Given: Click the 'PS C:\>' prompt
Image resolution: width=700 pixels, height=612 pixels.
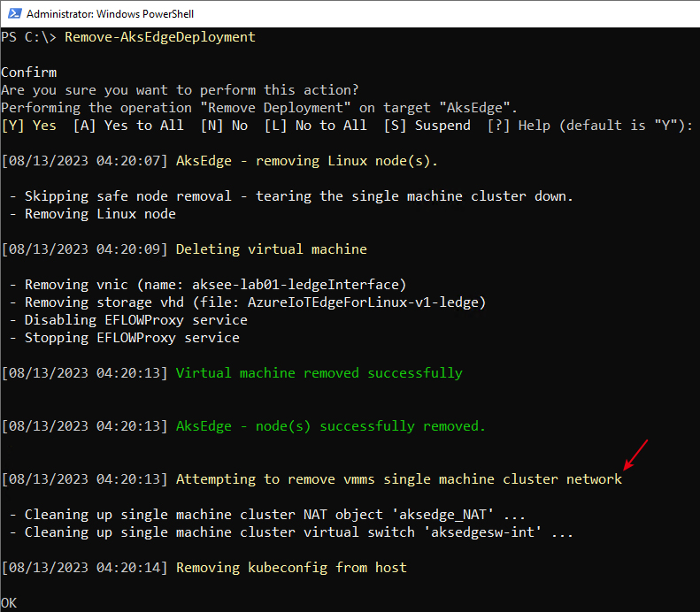Looking at the screenshot, I should pyautogui.click(x=29, y=37).
